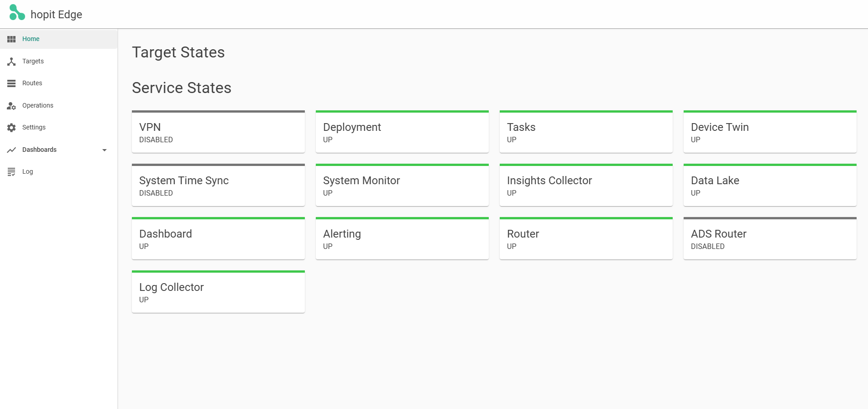Click the Settings gear icon
The image size is (868, 409).
click(x=11, y=128)
